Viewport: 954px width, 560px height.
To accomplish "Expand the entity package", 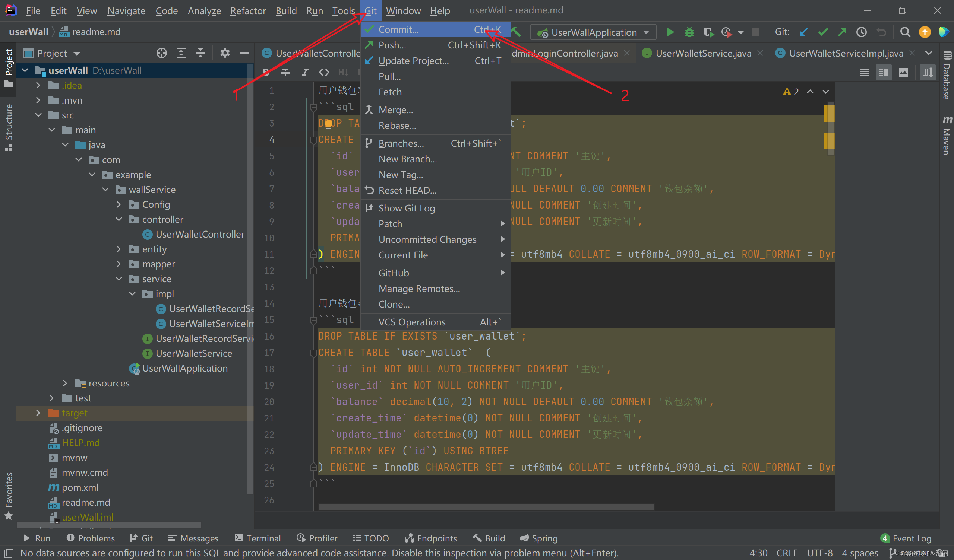I will click(119, 249).
